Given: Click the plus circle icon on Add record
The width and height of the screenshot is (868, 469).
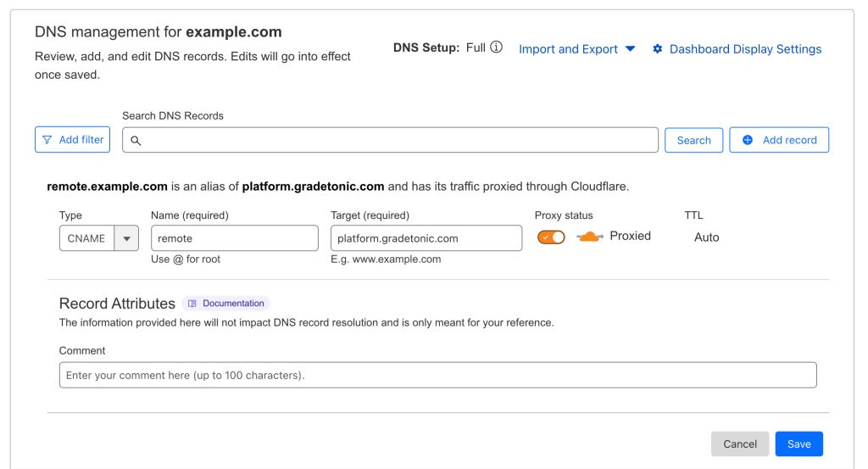Looking at the screenshot, I should point(748,140).
